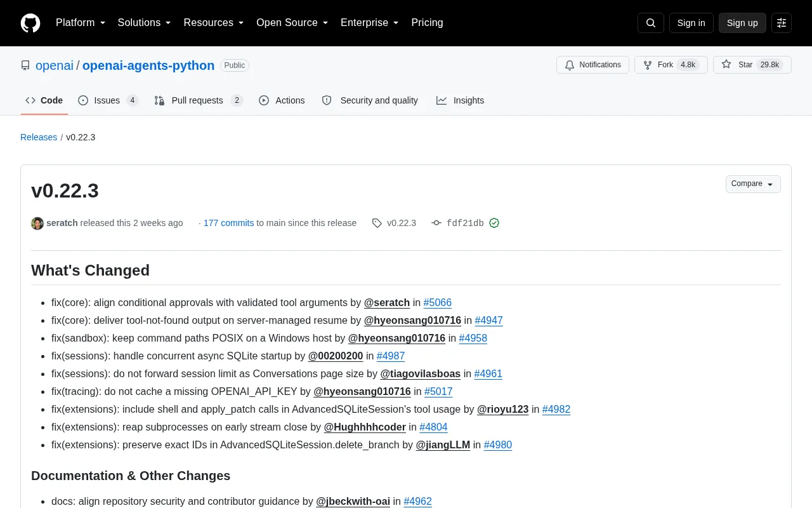Expand the Enterprise menu
The width and height of the screenshot is (812, 508).
point(369,23)
